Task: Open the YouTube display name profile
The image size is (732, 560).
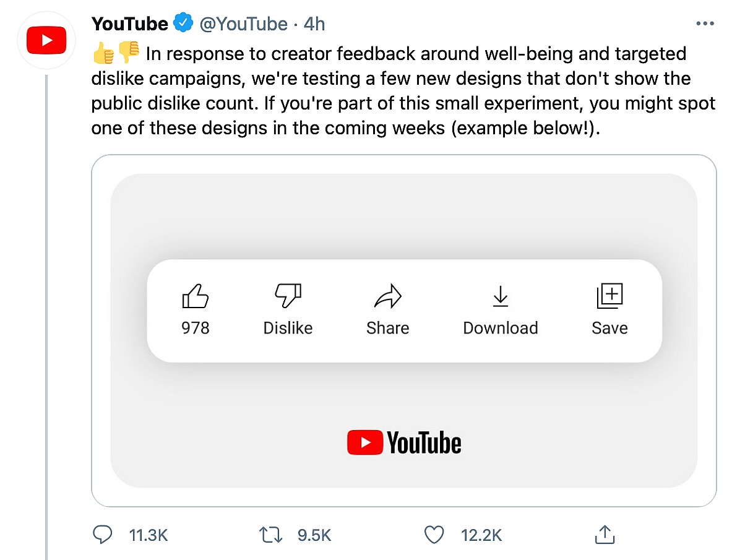Action: pyautogui.click(x=130, y=24)
